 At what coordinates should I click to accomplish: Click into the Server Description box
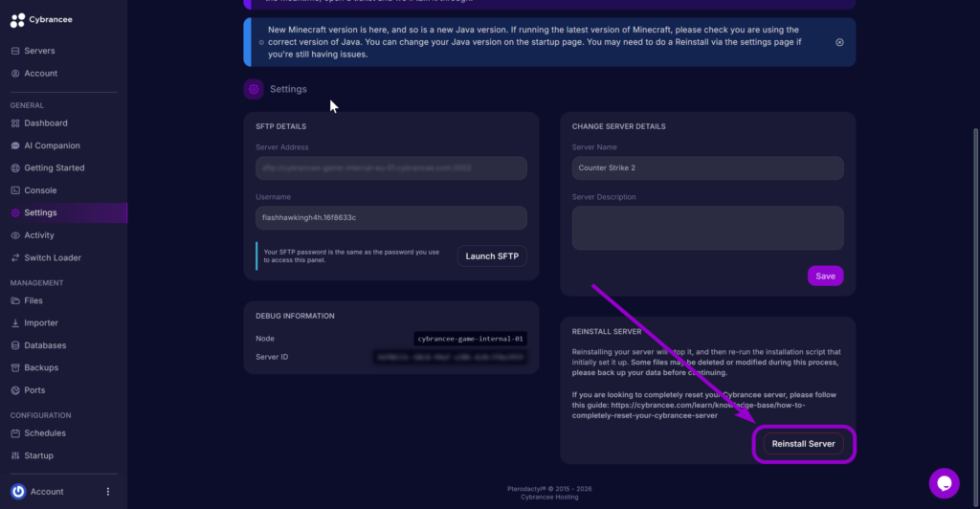tap(707, 228)
